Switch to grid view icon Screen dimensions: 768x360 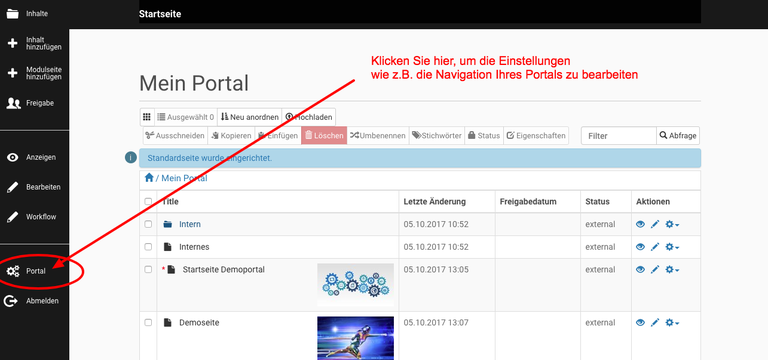146,117
